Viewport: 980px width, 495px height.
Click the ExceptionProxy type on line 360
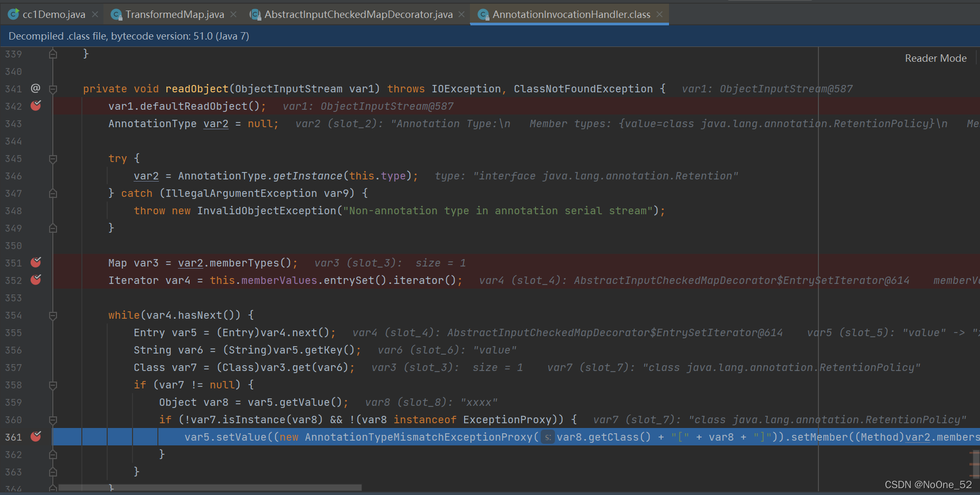[x=507, y=420]
